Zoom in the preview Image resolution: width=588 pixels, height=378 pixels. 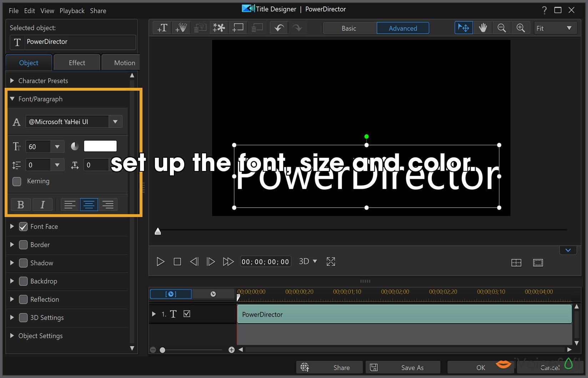click(x=521, y=28)
